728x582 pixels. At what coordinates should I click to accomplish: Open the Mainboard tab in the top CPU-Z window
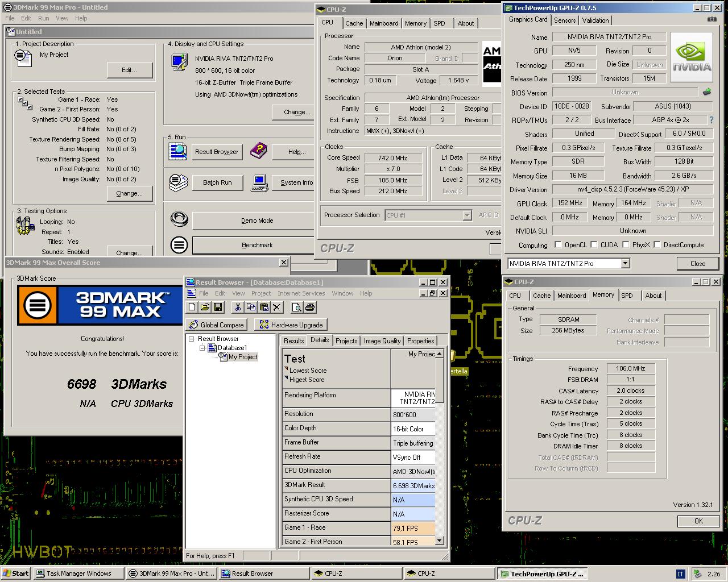pyautogui.click(x=384, y=23)
